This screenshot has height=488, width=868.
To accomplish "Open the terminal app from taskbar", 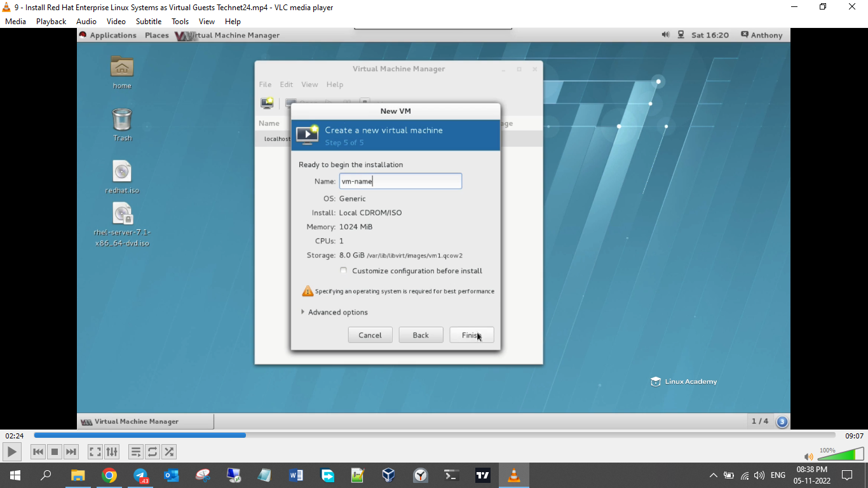I will (x=451, y=475).
